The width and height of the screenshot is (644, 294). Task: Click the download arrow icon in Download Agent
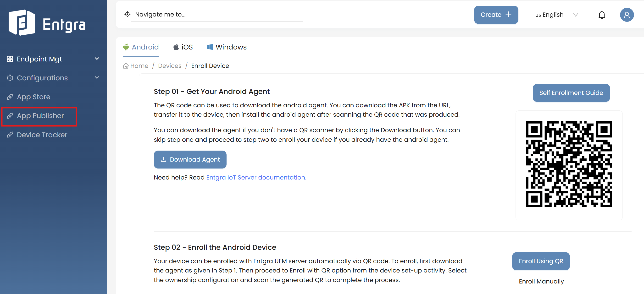(x=163, y=159)
